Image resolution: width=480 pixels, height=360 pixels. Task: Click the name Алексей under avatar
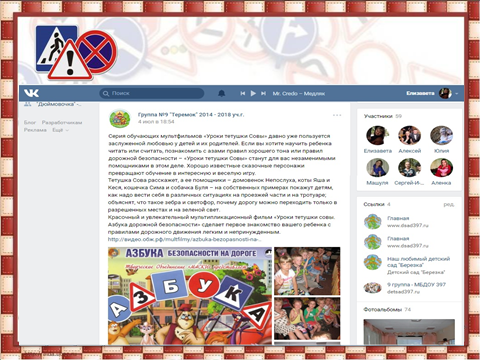(x=410, y=151)
